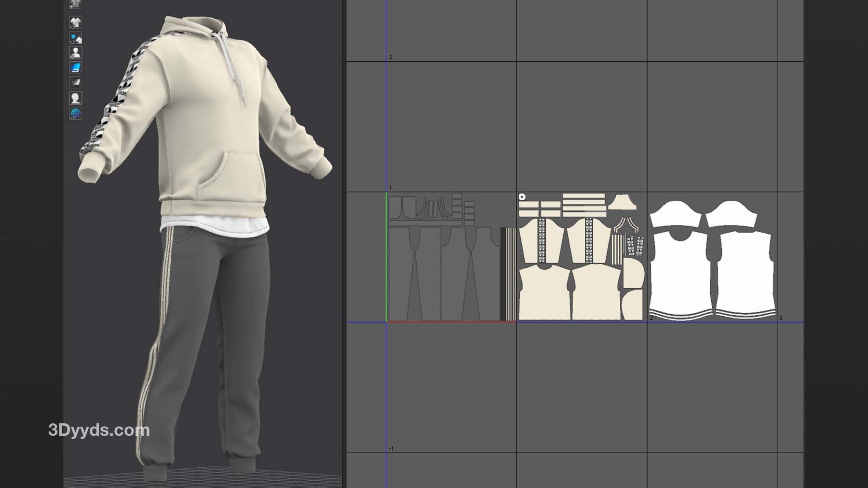Select the blue dot and shirt toolbar icon
Screen dimensions: 868x488
pyautogui.click(x=76, y=38)
